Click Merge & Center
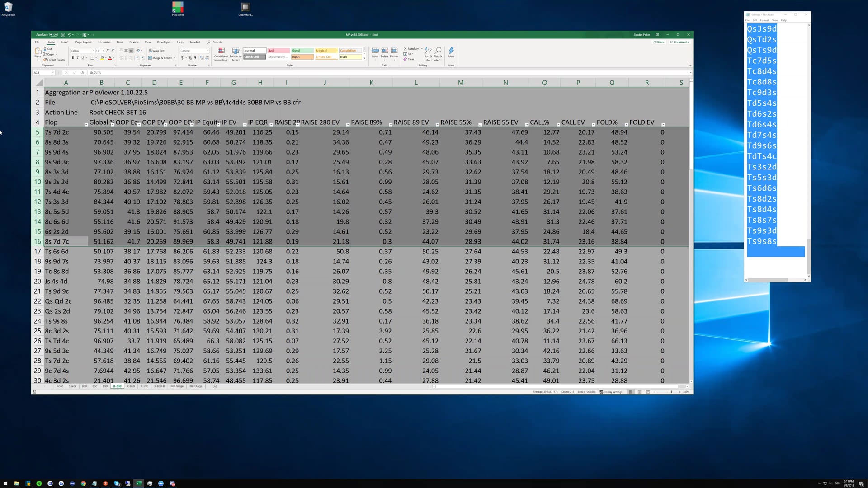The width and height of the screenshot is (868, 488). (160, 58)
